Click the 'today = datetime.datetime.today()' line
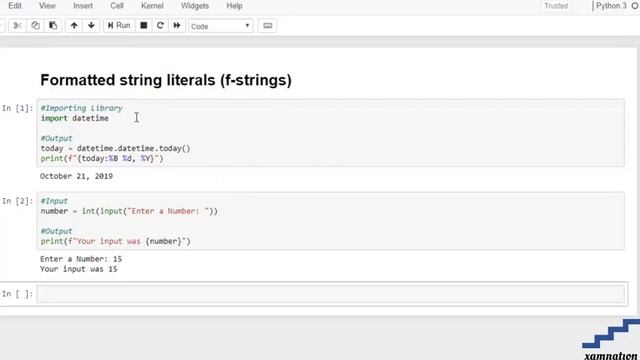Image resolution: width=640 pixels, height=360 pixels. tap(116, 149)
